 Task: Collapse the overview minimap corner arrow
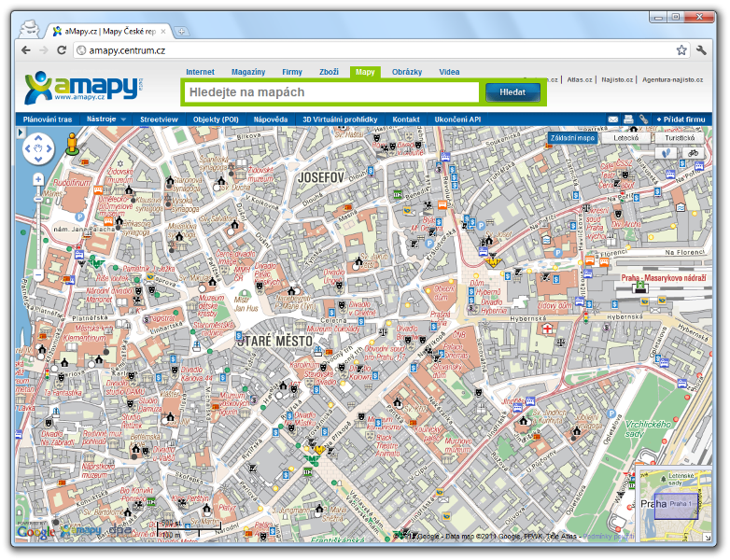[708, 537]
